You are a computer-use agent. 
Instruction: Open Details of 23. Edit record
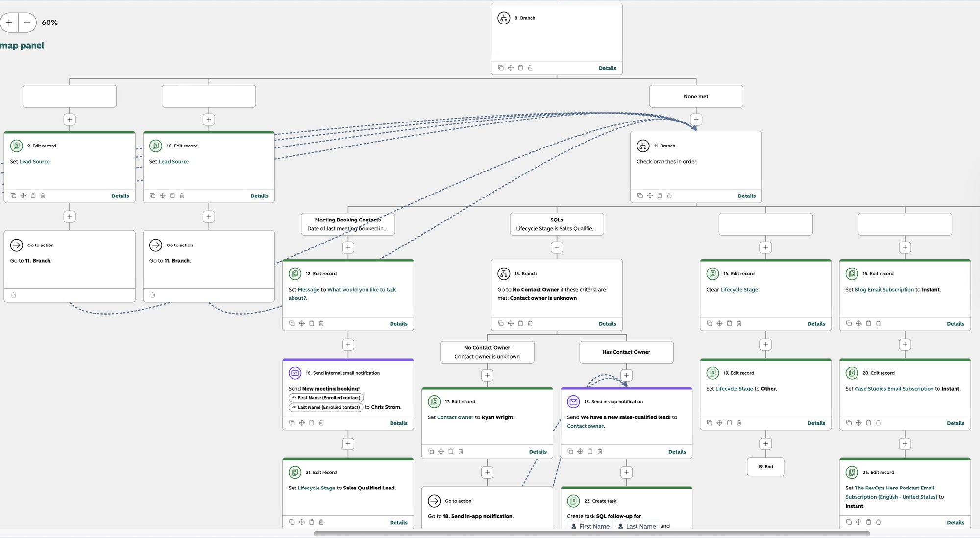pos(955,523)
